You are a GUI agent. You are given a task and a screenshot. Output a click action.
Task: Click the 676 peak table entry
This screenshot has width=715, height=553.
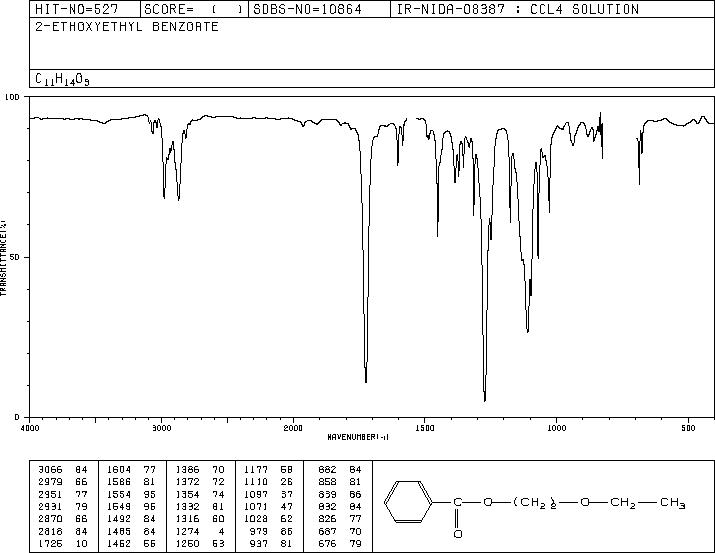coord(340,543)
